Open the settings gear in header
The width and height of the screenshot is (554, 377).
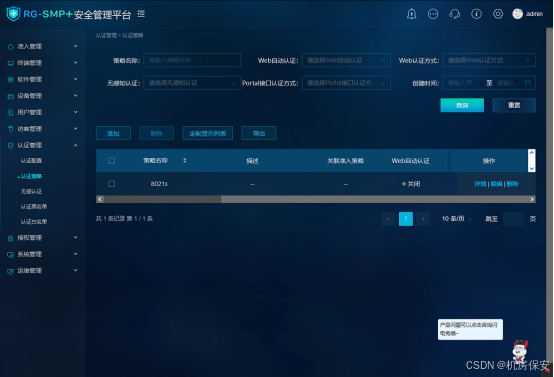498,14
